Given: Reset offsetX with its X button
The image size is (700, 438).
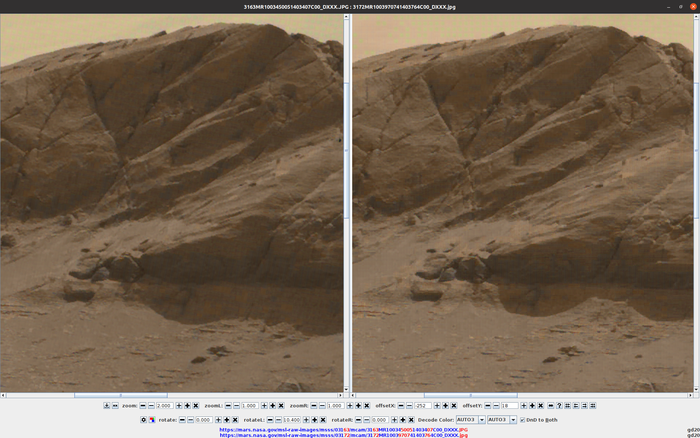Looking at the screenshot, I should click(454, 405).
